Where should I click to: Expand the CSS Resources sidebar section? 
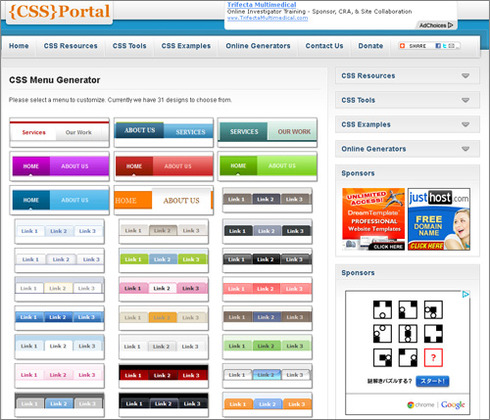click(407, 76)
